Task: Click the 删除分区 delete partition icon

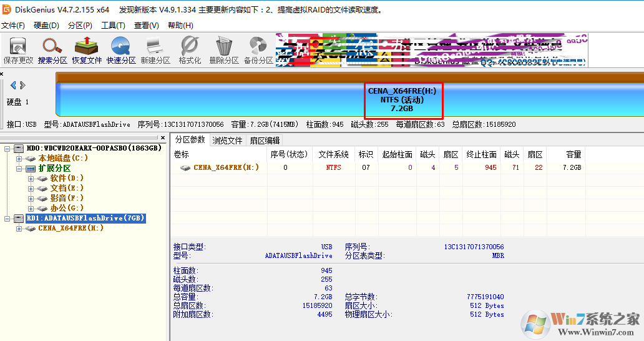Action: pos(224,51)
